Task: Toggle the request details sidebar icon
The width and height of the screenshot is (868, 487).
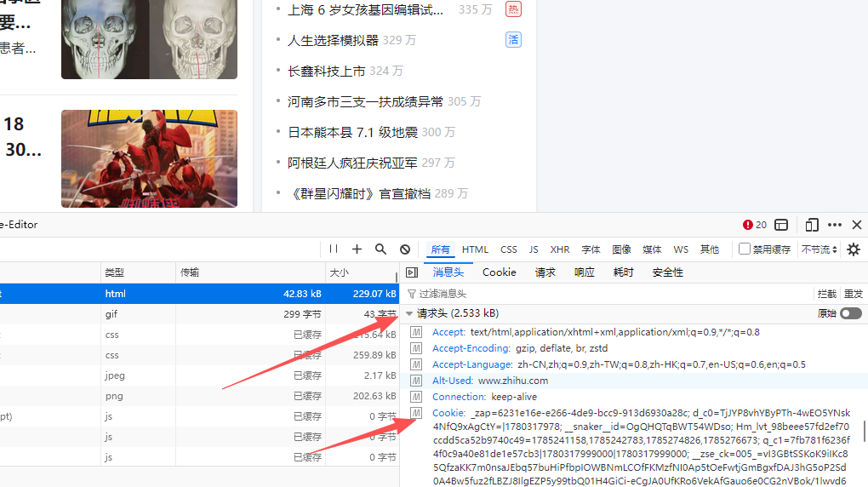Action: point(412,272)
